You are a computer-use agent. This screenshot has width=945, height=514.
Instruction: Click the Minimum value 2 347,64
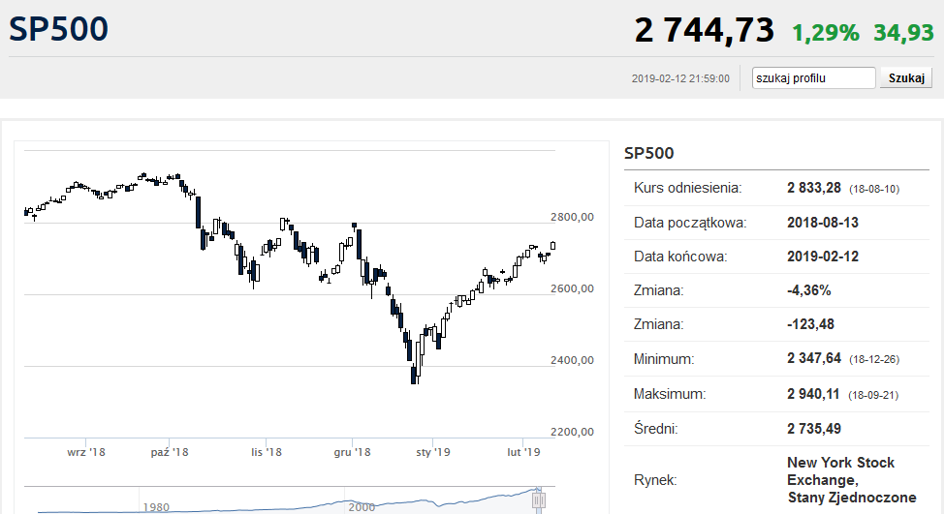point(815,358)
